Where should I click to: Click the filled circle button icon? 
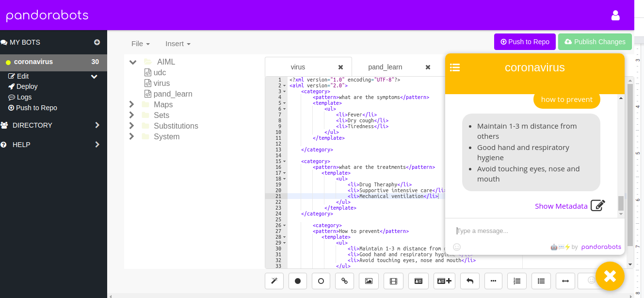point(298,281)
